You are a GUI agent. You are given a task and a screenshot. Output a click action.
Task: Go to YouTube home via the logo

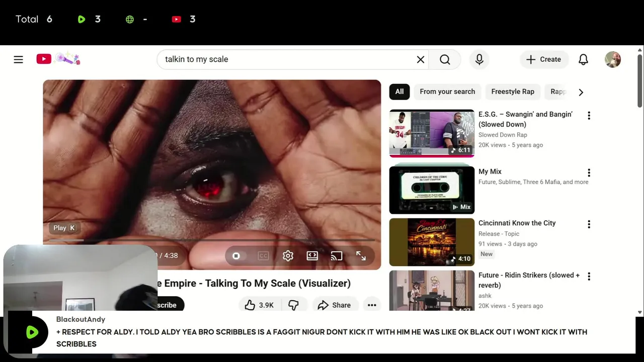coord(58,59)
